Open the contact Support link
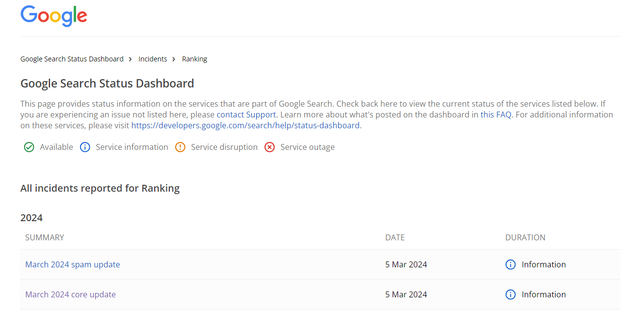644x317 pixels. [x=246, y=115]
